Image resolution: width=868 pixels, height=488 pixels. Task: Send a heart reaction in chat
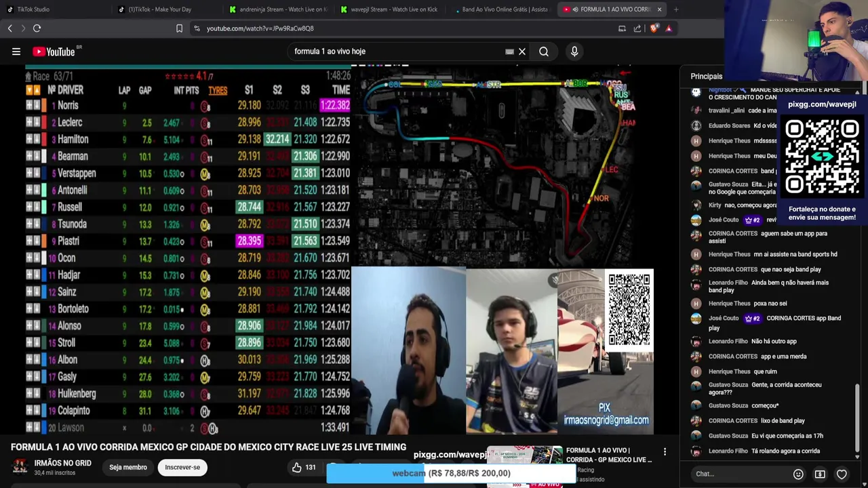pos(842,474)
